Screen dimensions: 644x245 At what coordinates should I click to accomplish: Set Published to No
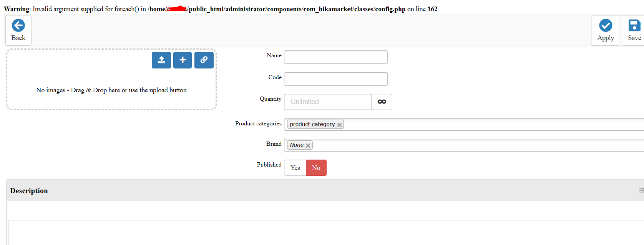pos(316,168)
